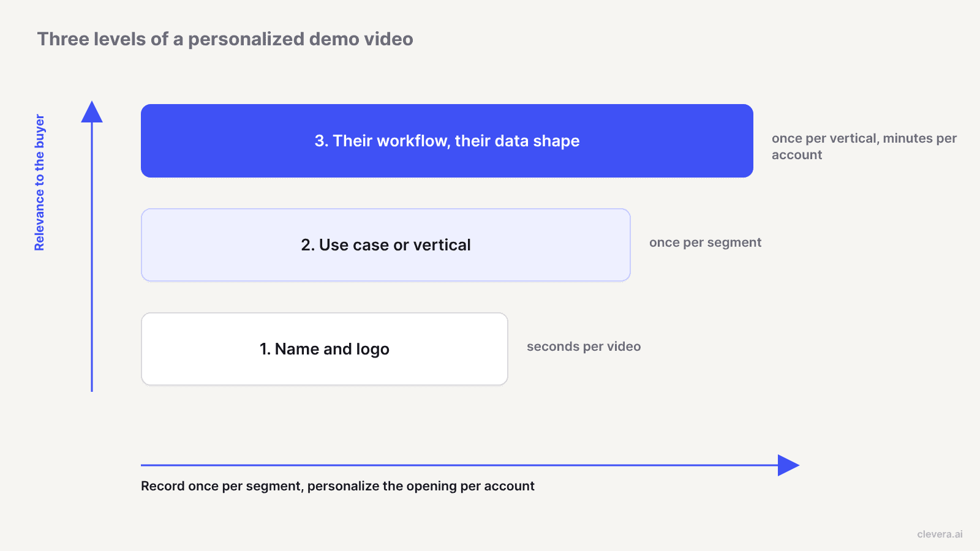Viewport: 980px width, 551px height.
Task: Click the "Record once per segment" caption
Action: pyautogui.click(x=337, y=486)
